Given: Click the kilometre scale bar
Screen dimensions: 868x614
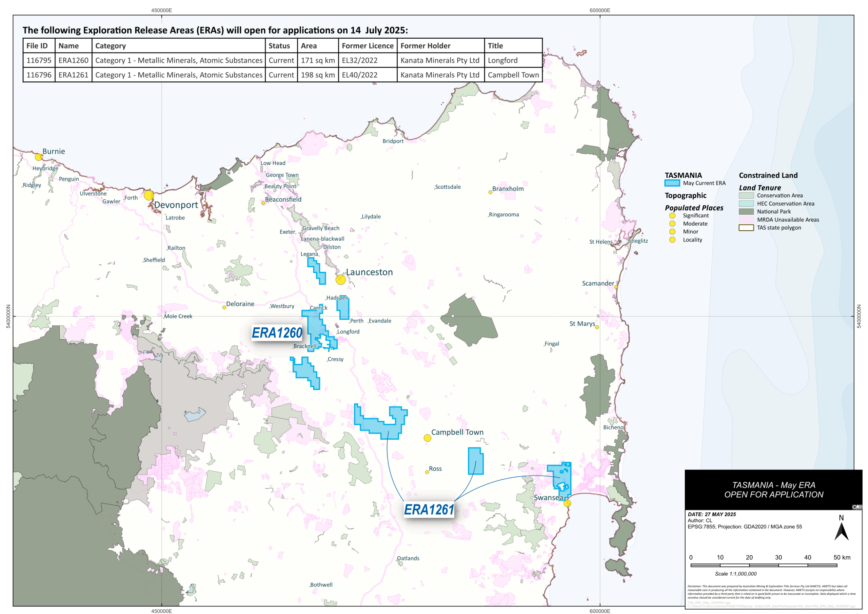Looking at the screenshot, I should [763, 565].
